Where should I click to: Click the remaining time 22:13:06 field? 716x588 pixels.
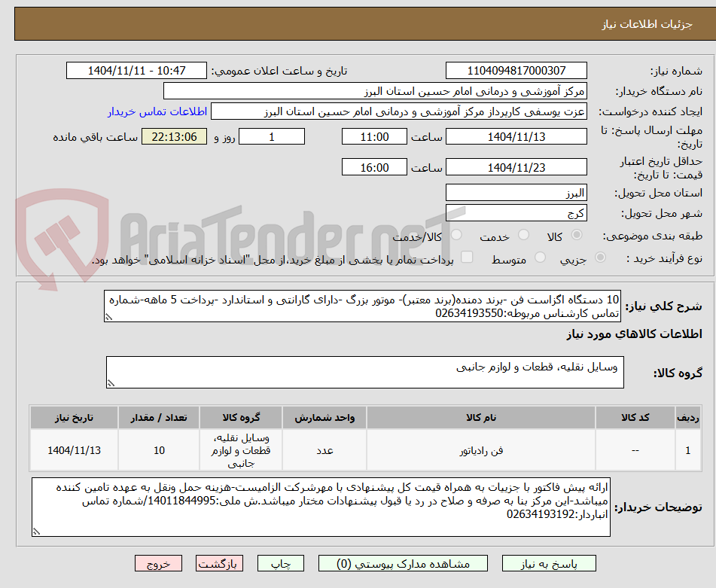[175, 136]
